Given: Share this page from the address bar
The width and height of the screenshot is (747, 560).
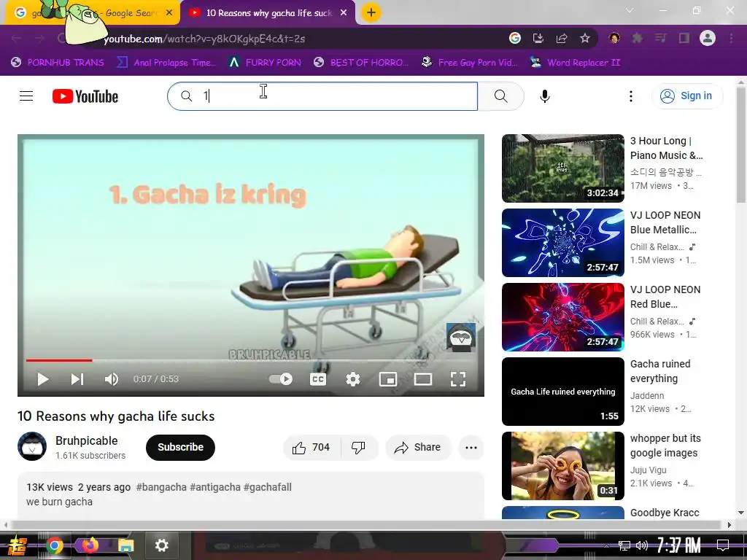Looking at the screenshot, I should point(562,38).
